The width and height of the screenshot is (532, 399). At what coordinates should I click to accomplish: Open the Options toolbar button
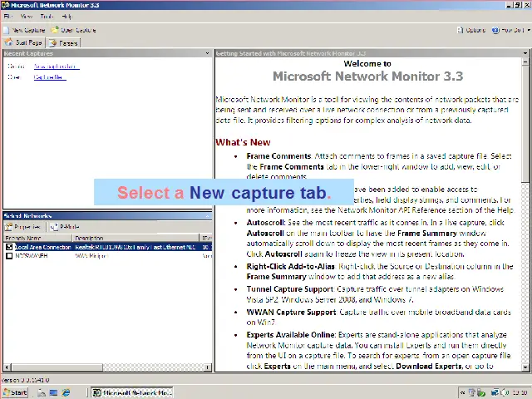click(471, 30)
